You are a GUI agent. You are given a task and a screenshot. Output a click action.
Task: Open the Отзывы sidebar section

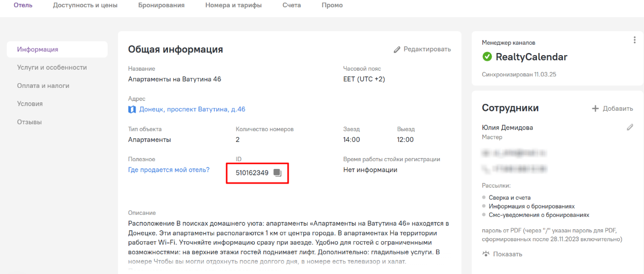click(30, 122)
